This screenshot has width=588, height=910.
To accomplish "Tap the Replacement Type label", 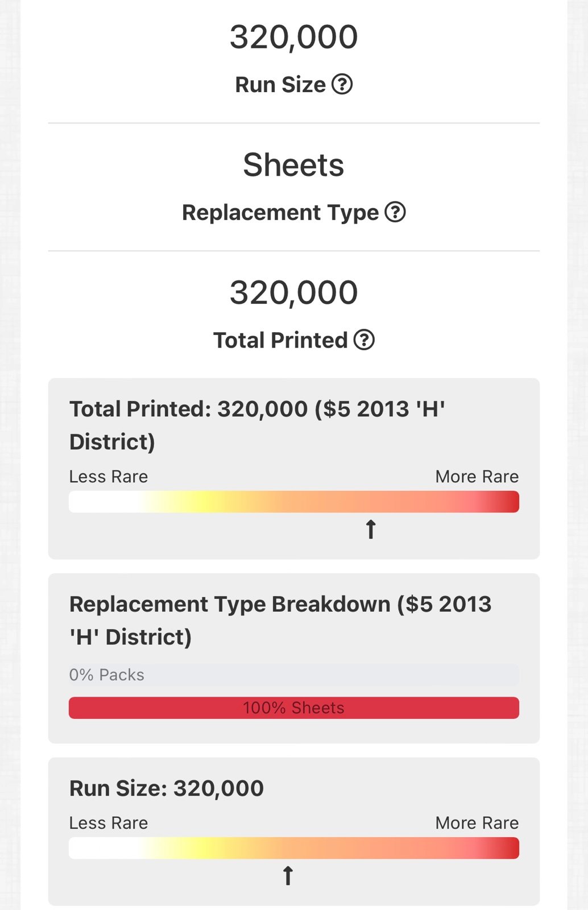I will point(280,213).
